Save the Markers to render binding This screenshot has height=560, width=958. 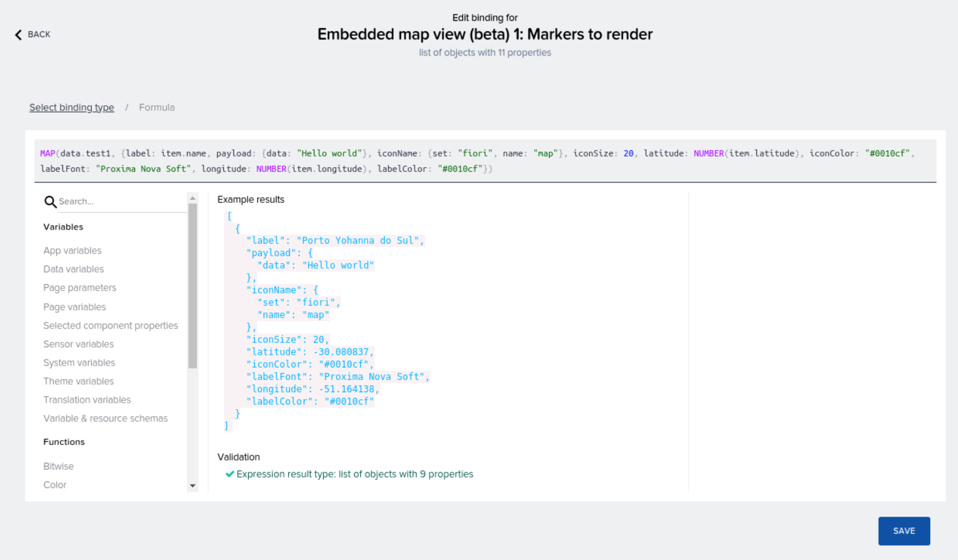(904, 530)
